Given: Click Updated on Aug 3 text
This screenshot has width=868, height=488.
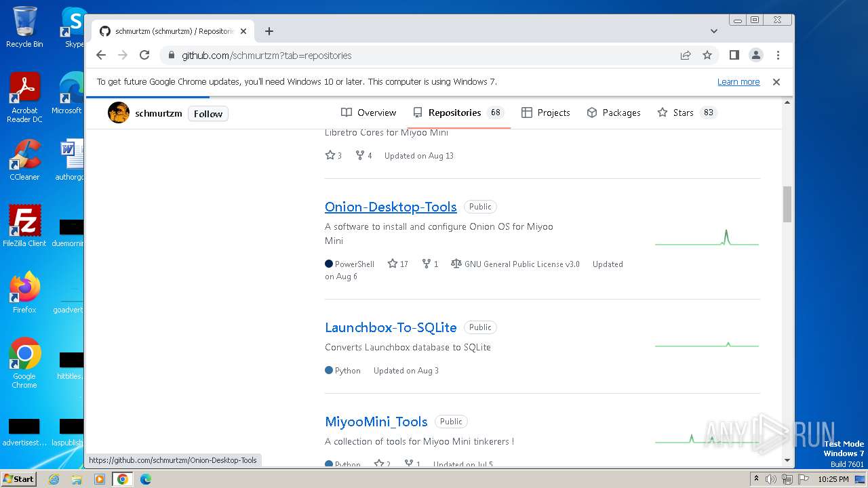Looking at the screenshot, I should click(406, 371).
